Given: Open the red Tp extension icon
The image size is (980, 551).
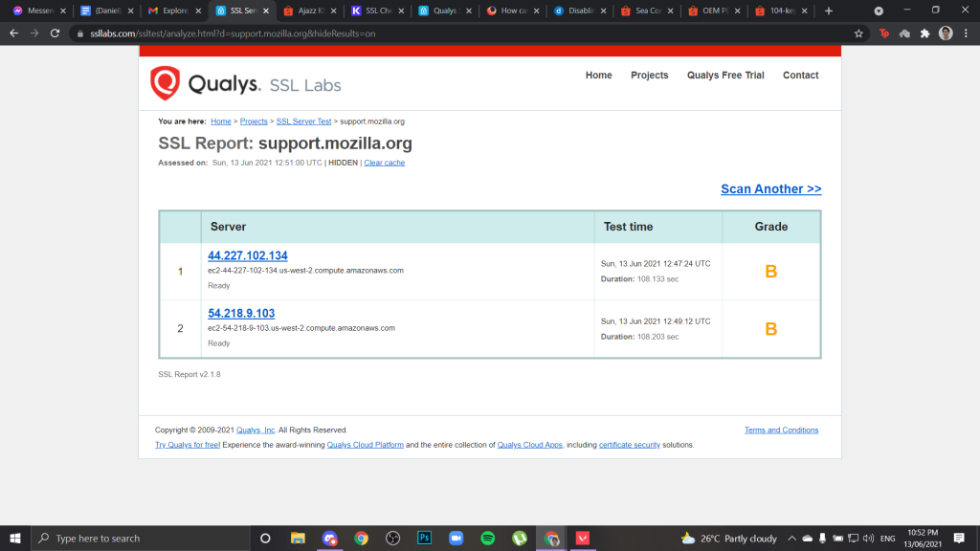Looking at the screenshot, I should pyautogui.click(x=883, y=33).
